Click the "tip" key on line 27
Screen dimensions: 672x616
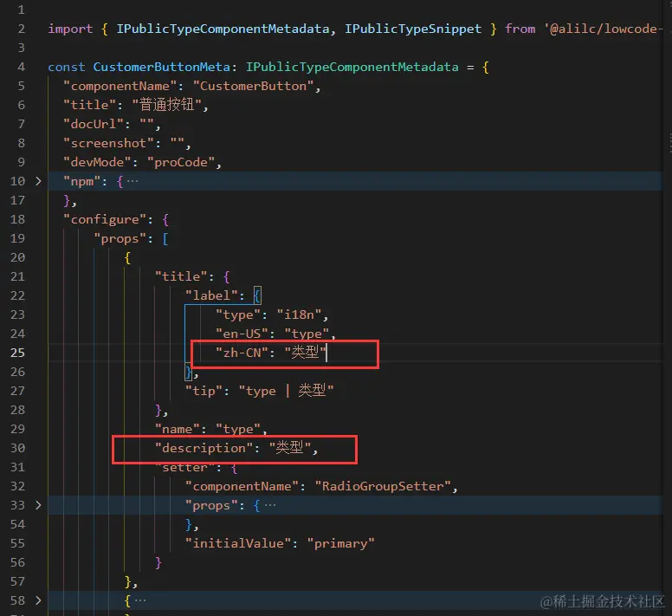click(204, 391)
